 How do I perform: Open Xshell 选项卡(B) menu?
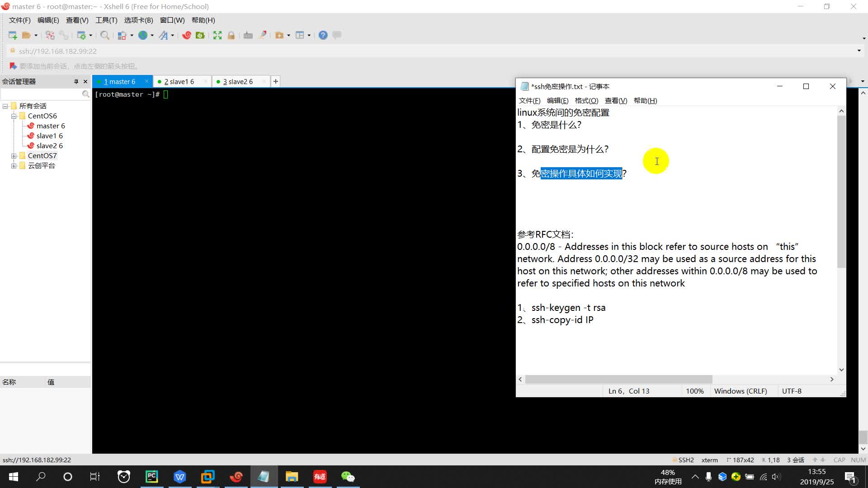point(138,20)
